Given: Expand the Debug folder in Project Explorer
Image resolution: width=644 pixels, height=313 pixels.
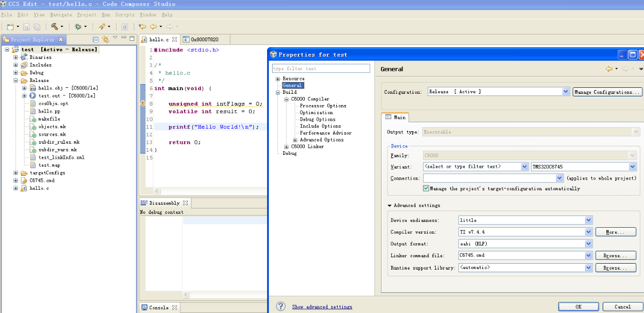Looking at the screenshot, I should click(x=16, y=73).
